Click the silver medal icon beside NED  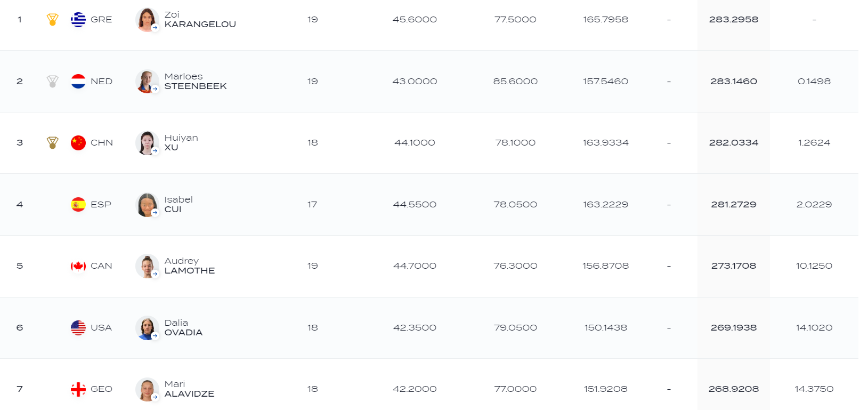click(52, 82)
